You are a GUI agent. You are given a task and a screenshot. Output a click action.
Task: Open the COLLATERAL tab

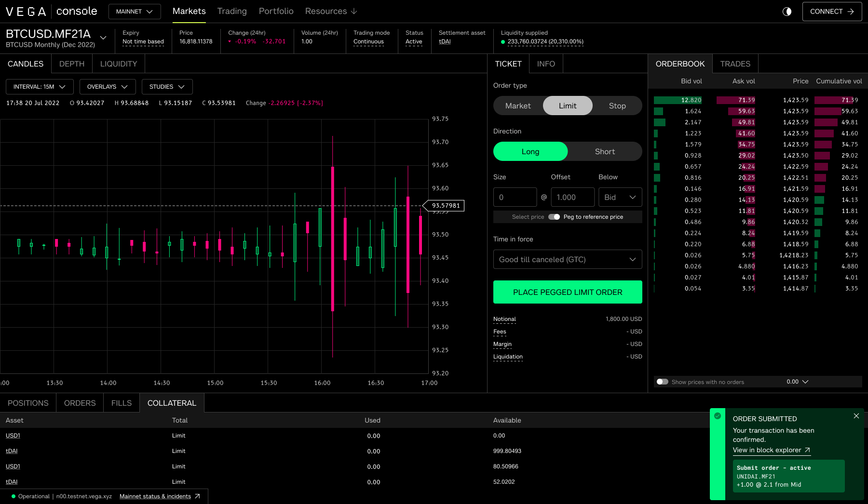[x=172, y=403]
